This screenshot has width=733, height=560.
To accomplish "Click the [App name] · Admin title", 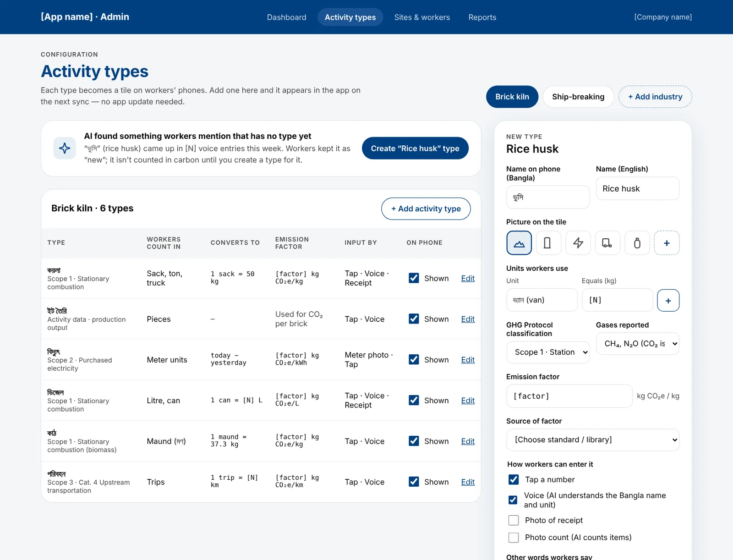I will [85, 17].
